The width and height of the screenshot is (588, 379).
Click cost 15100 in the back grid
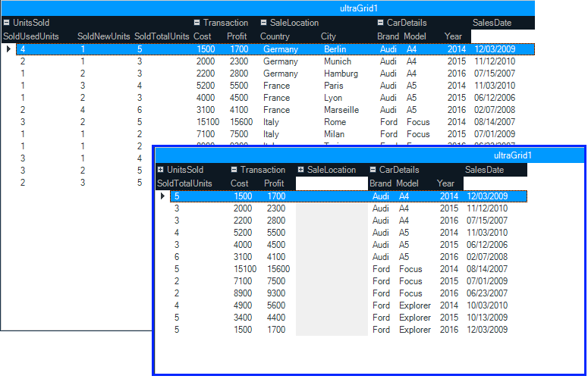pyautogui.click(x=208, y=122)
